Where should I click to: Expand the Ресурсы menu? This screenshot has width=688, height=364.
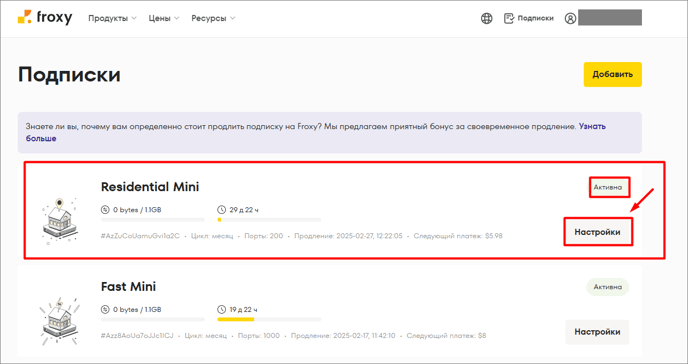213,18
